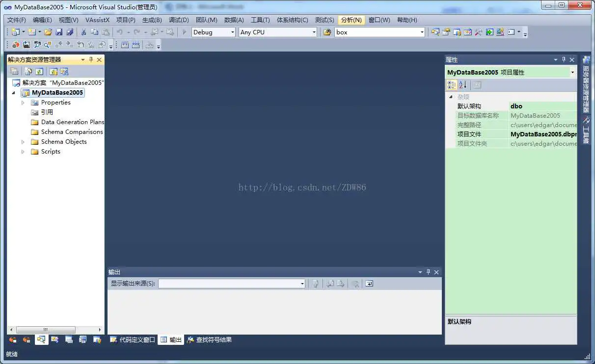Collapse the MyDataBase2005 project node
595x364 pixels.
click(x=13, y=93)
